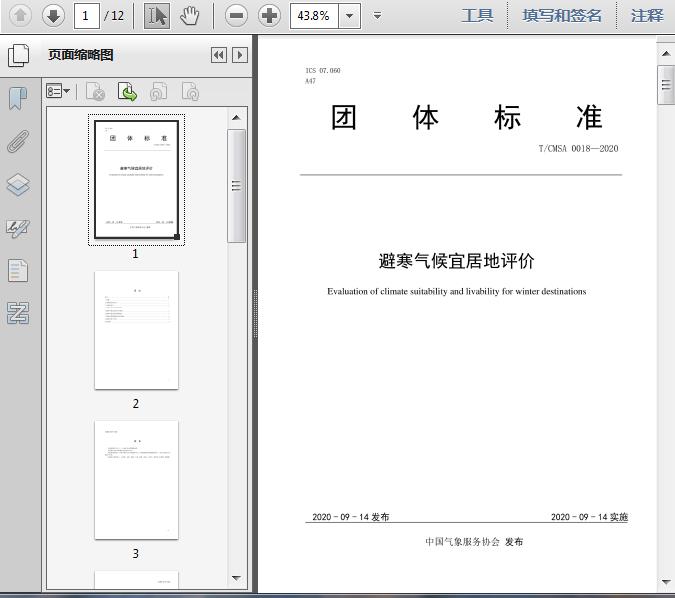Click the page 1 thumbnail resize handle corner
Screen dimensions: 675x598
click(176, 237)
